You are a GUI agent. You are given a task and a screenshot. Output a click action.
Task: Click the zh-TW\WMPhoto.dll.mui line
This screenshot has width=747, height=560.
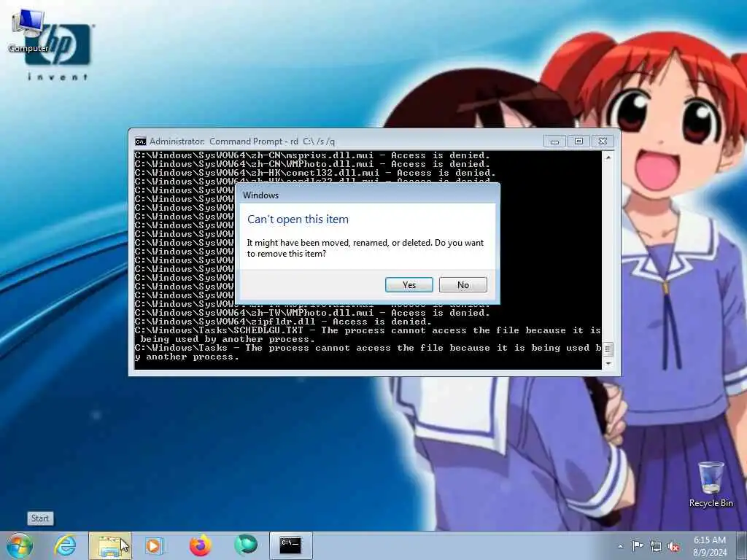[312, 313]
